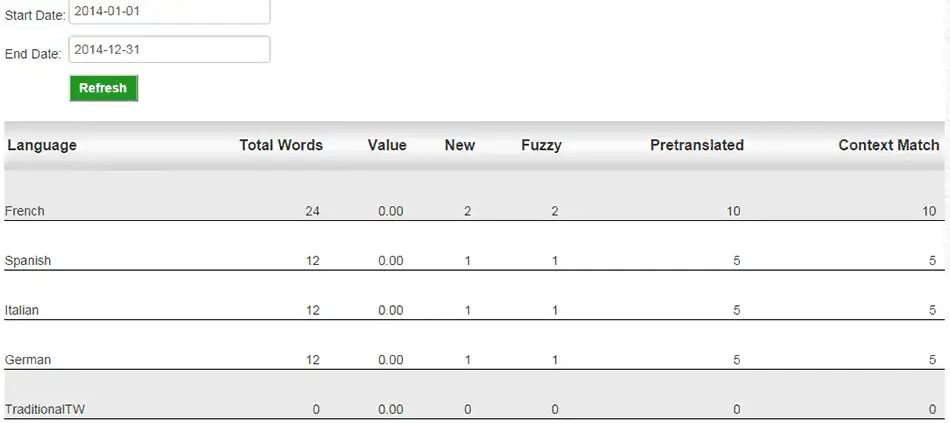Click the French Pretranslated value 10
This screenshot has width=950, height=423.
733,212
